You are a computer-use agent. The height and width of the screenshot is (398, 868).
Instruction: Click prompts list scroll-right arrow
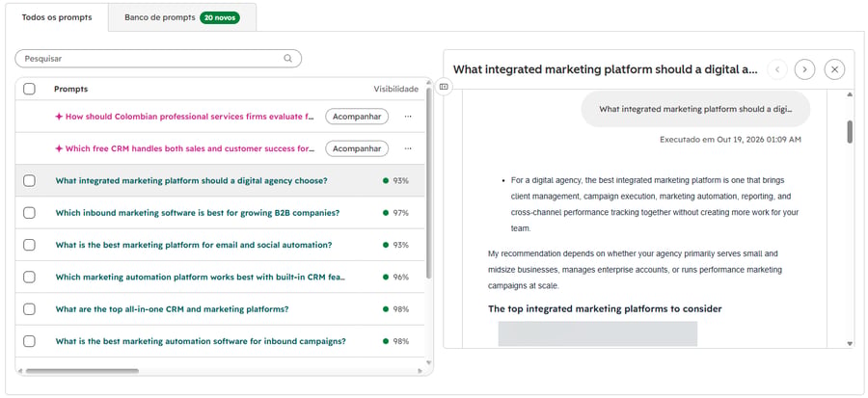pos(420,370)
